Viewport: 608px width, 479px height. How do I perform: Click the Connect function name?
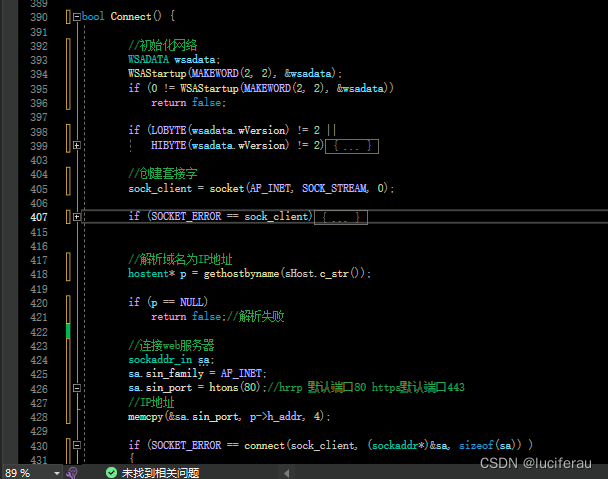pos(131,16)
